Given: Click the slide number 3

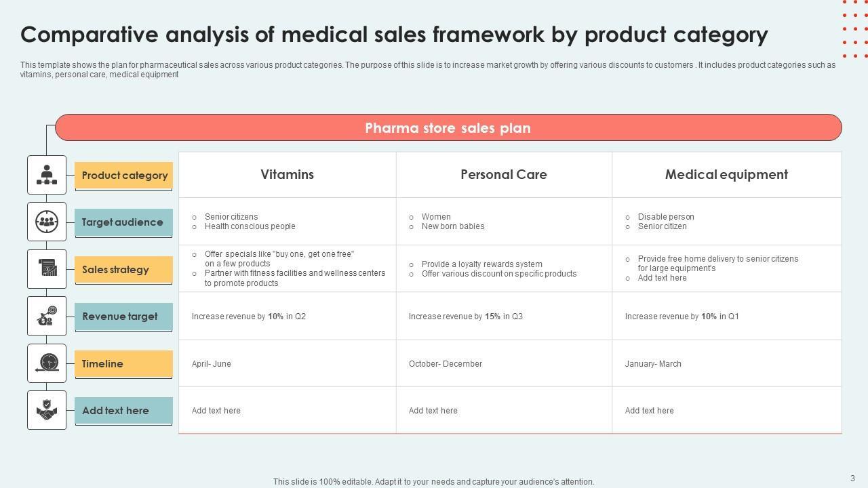Looking at the screenshot, I should (x=852, y=479).
